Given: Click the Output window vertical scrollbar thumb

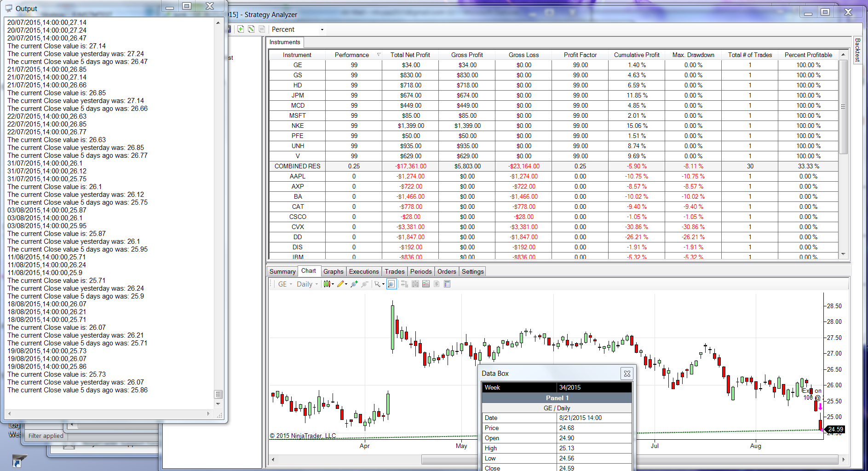Looking at the screenshot, I should pos(218,394).
